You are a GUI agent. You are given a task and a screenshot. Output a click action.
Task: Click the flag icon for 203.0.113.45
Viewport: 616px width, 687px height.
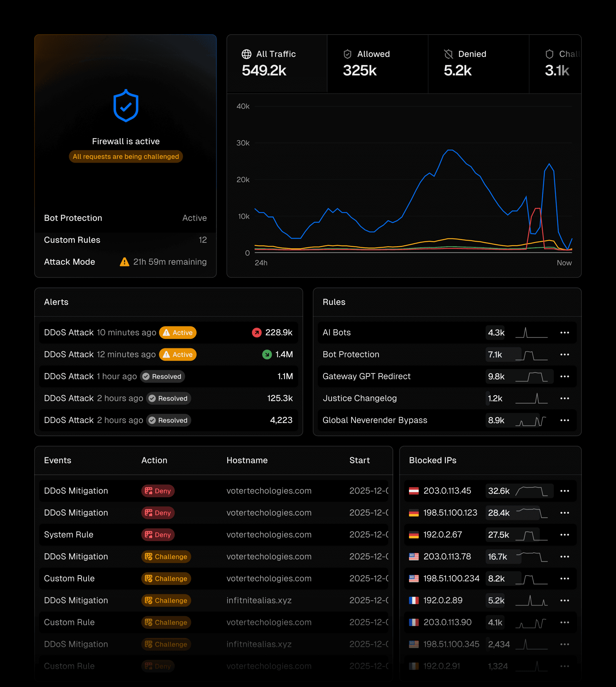point(414,491)
